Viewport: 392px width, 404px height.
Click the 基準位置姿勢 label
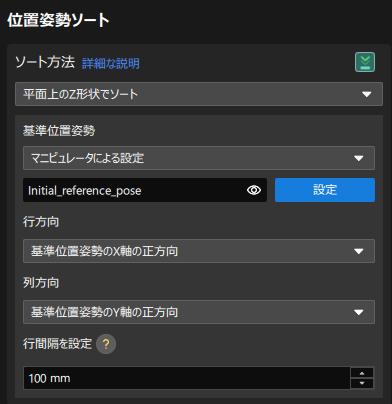click(x=59, y=131)
